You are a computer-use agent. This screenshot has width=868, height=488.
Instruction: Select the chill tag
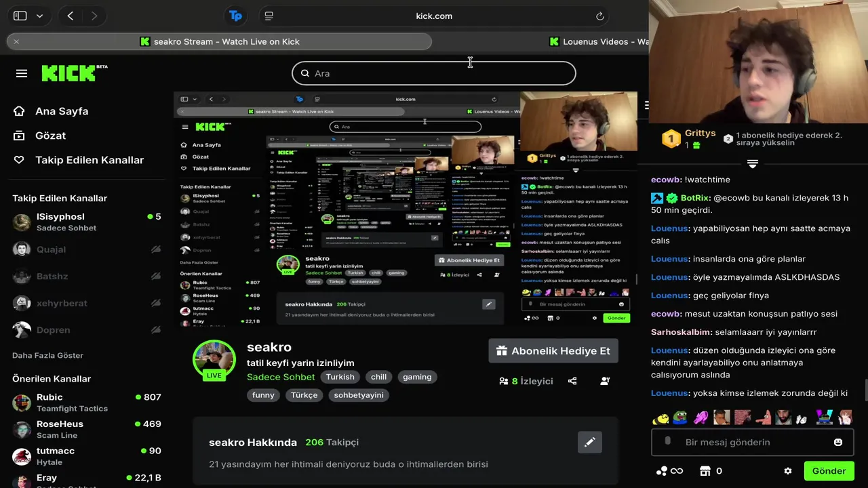click(x=378, y=377)
